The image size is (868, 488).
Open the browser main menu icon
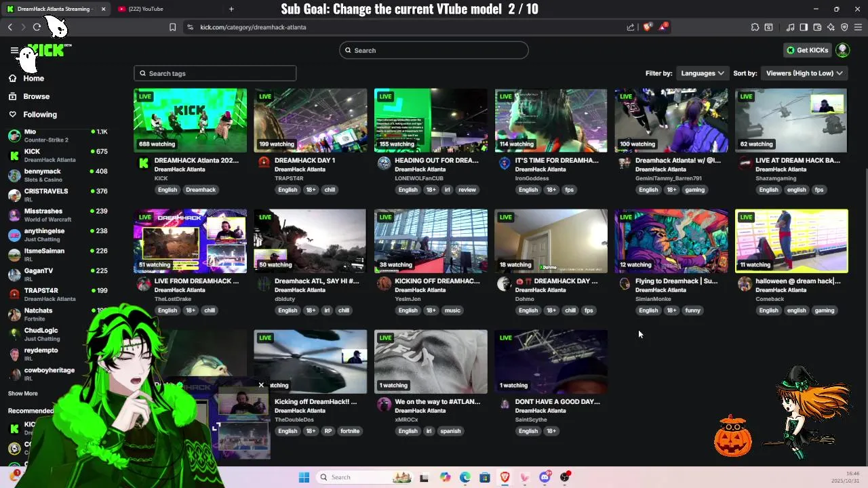pyautogui.click(x=858, y=27)
